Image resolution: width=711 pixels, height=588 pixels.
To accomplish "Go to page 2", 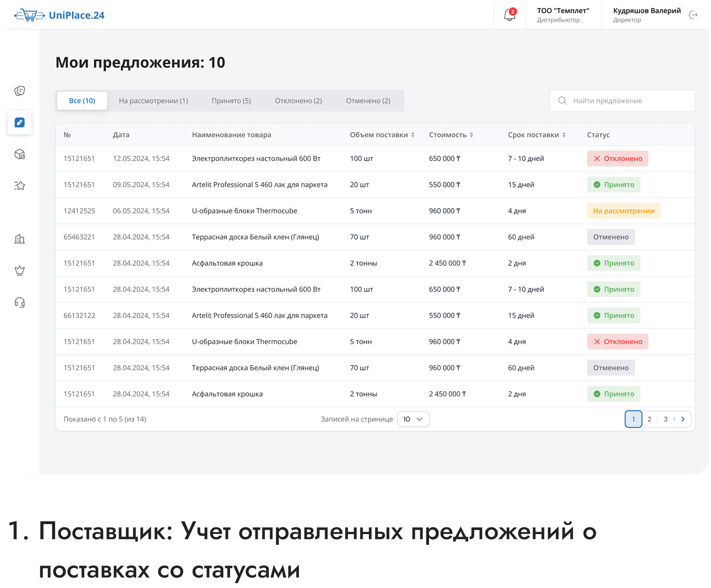I will [649, 419].
